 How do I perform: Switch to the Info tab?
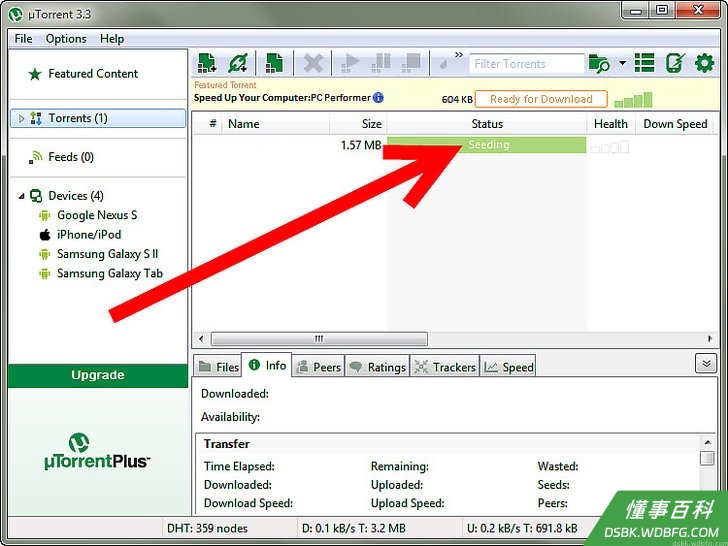(x=267, y=365)
